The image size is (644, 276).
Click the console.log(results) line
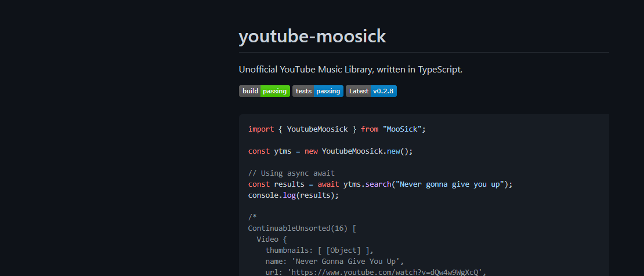(293, 195)
